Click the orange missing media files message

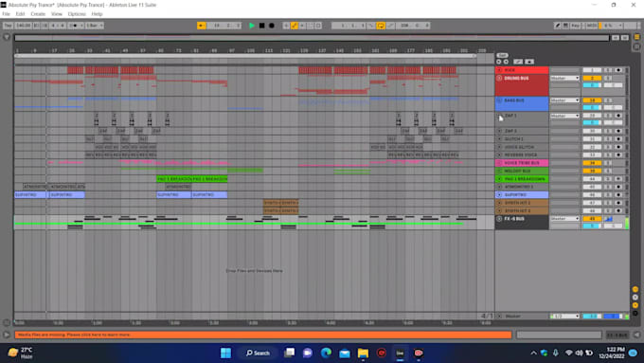click(263, 335)
